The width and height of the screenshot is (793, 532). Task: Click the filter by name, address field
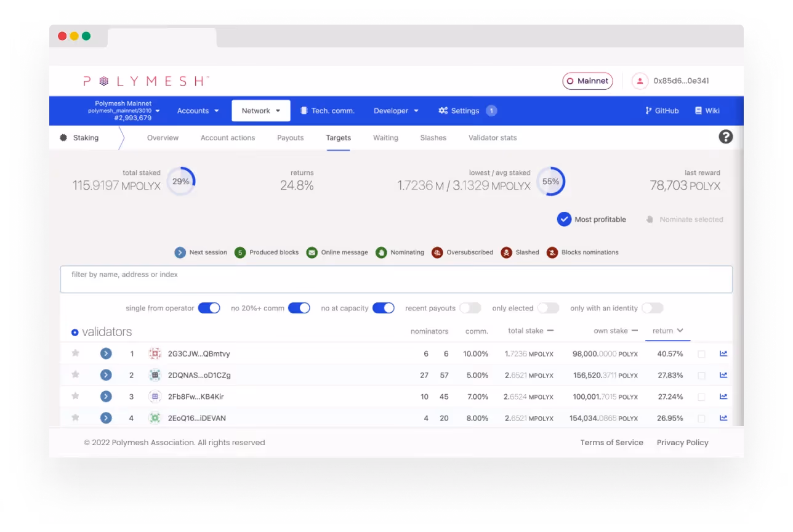click(x=396, y=280)
